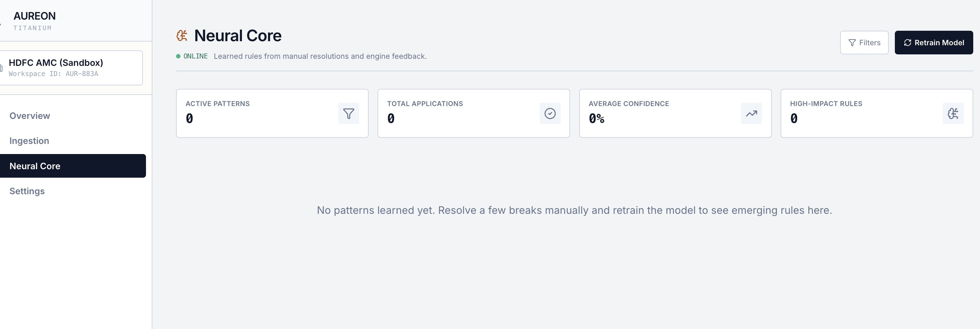The image size is (980, 329).
Task: Click the Retrain Model button
Action: click(934, 43)
